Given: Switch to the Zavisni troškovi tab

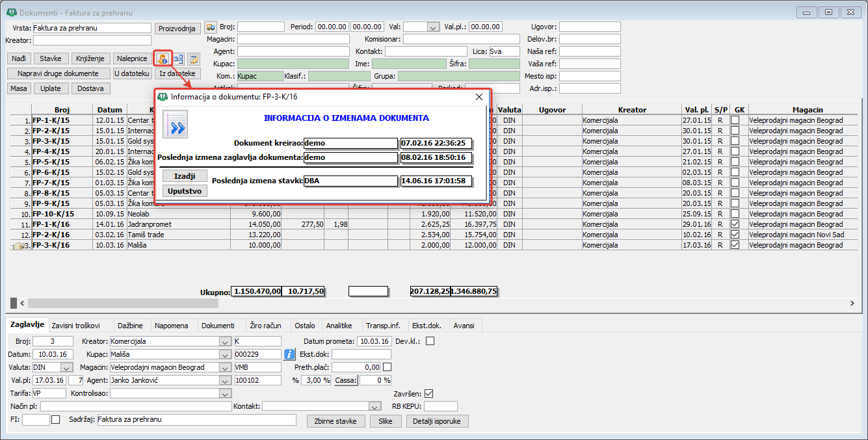Looking at the screenshot, I should [x=75, y=326].
